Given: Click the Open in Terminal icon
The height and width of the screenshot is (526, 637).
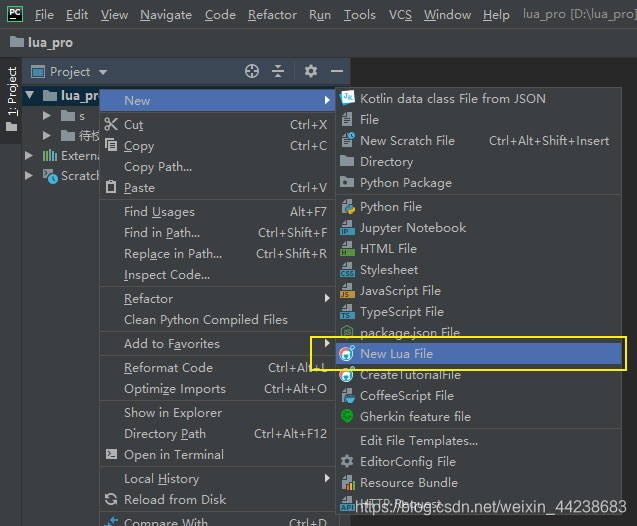Looking at the screenshot, I should coord(111,454).
